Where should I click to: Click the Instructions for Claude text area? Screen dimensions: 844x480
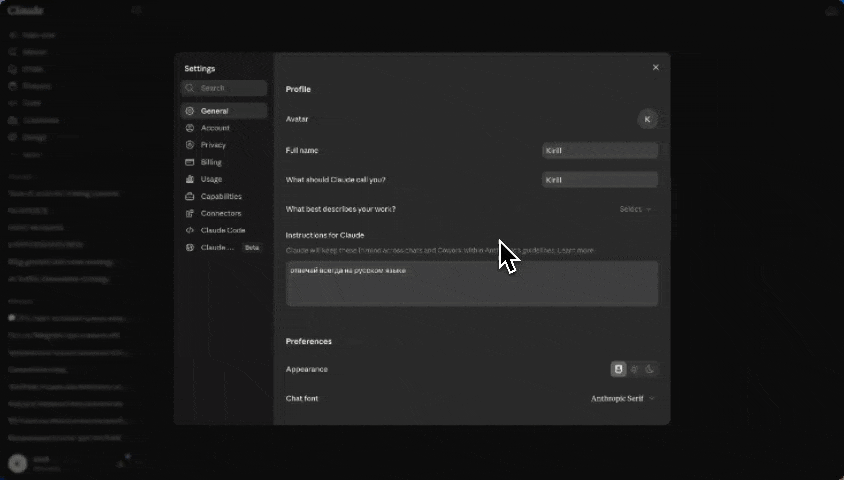472,284
